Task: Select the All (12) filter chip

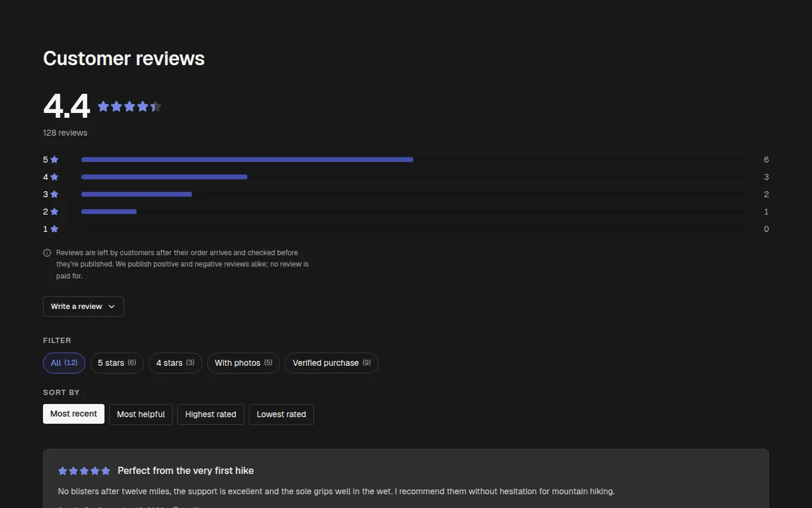Action: (x=64, y=363)
